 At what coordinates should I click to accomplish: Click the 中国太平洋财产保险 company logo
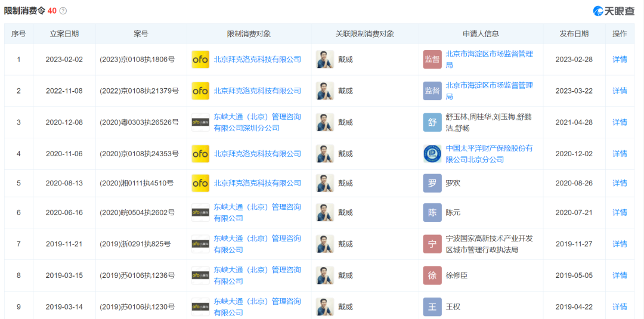432,154
